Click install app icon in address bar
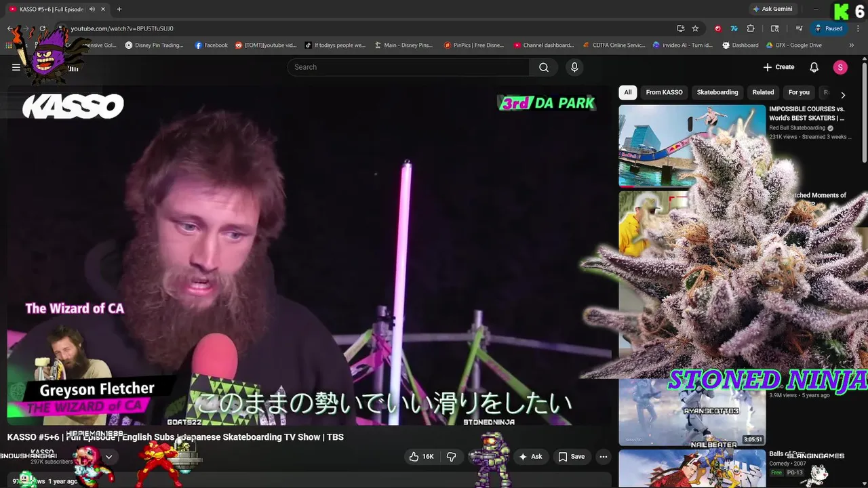 [680, 28]
